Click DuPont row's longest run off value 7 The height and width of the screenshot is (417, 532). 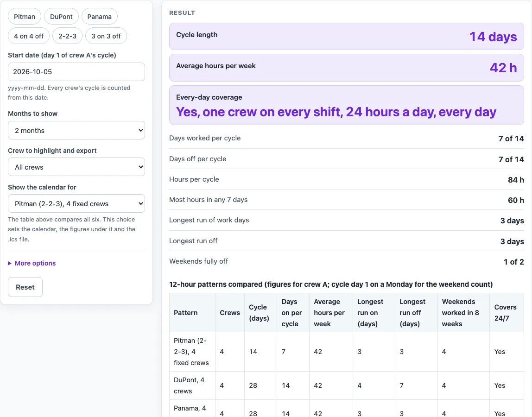pyautogui.click(x=401, y=385)
